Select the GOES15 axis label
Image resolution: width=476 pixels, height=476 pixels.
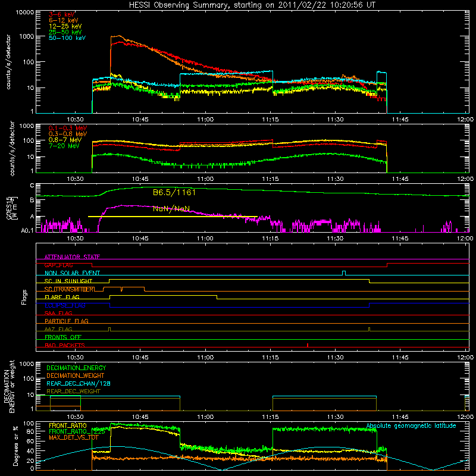click(11, 208)
